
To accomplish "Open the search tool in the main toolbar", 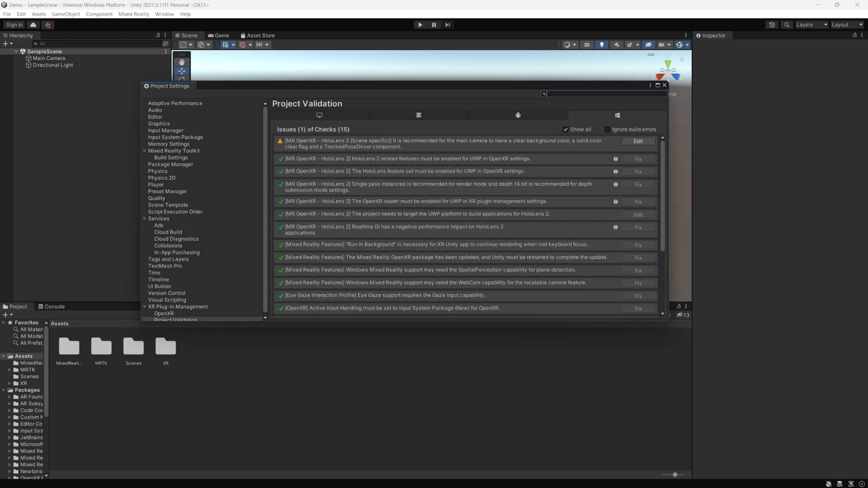I will point(787,25).
